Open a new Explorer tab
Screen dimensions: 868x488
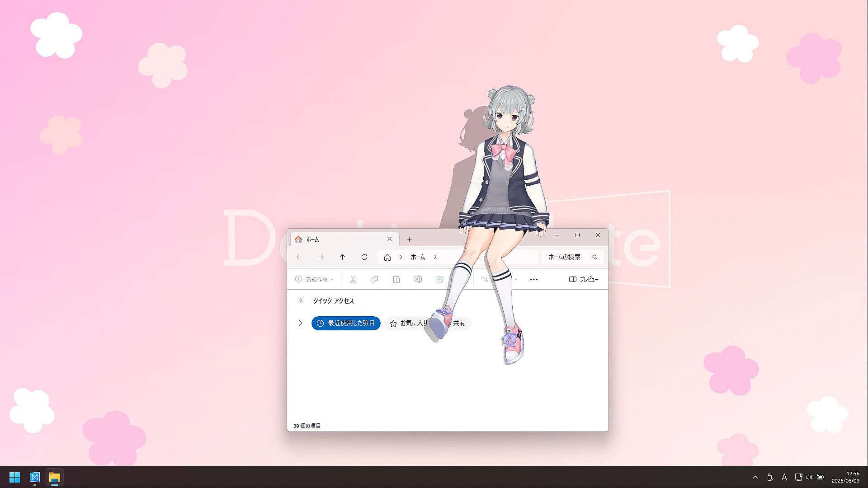409,239
